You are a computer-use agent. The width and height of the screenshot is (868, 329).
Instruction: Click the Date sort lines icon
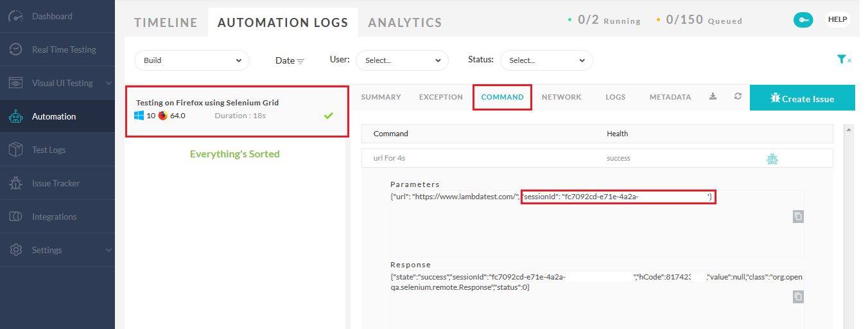pos(300,62)
